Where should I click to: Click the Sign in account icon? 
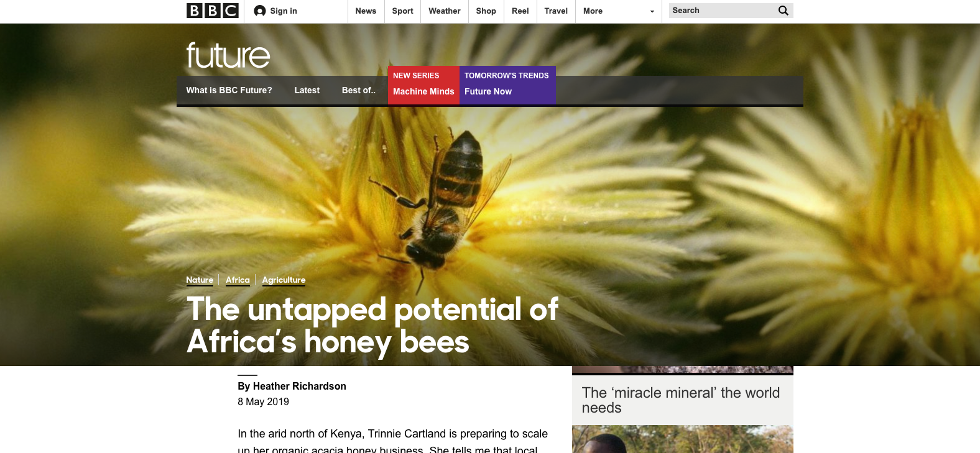pyautogui.click(x=260, y=11)
